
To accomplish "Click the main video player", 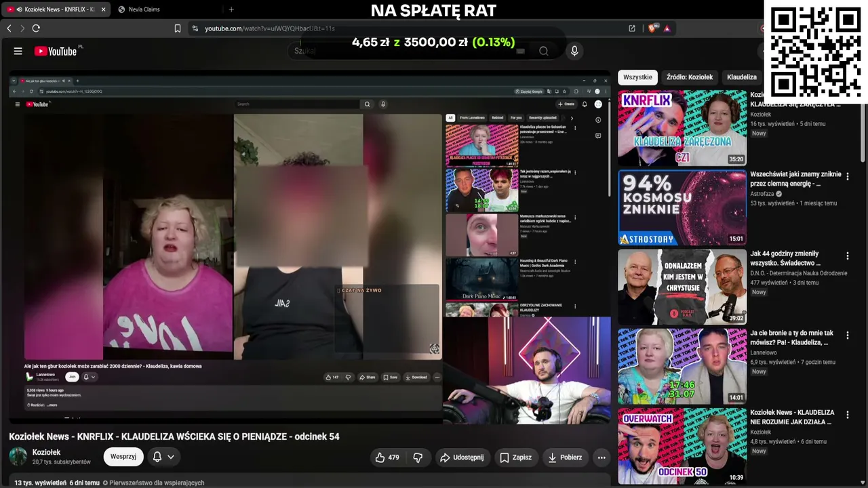I will (310, 247).
